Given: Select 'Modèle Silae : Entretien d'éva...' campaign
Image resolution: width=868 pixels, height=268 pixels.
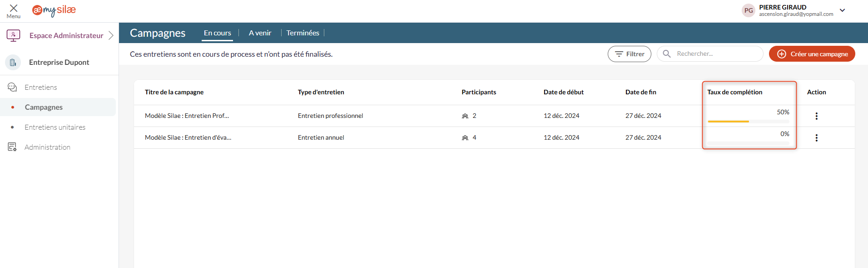Looking at the screenshot, I should pyautogui.click(x=188, y=138).
